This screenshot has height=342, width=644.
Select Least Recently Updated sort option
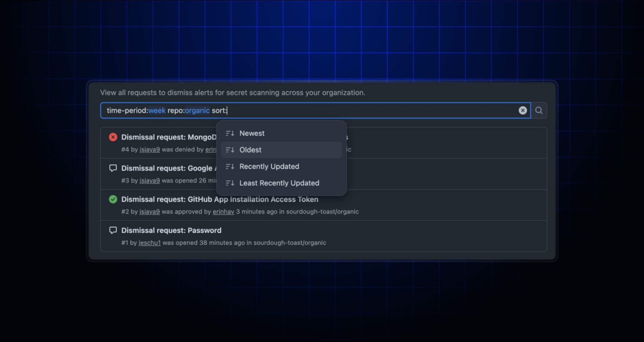coord(281,183)
